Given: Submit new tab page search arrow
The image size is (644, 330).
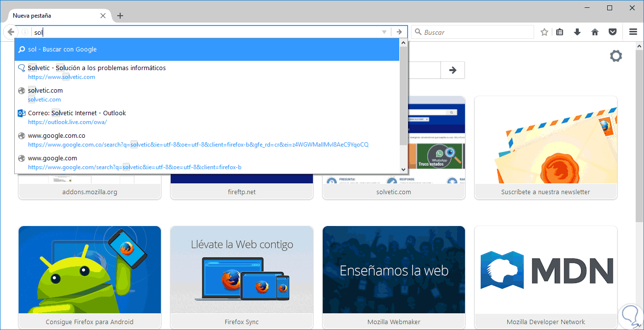Looking at the screenshot, I should [x=453, y=70].
